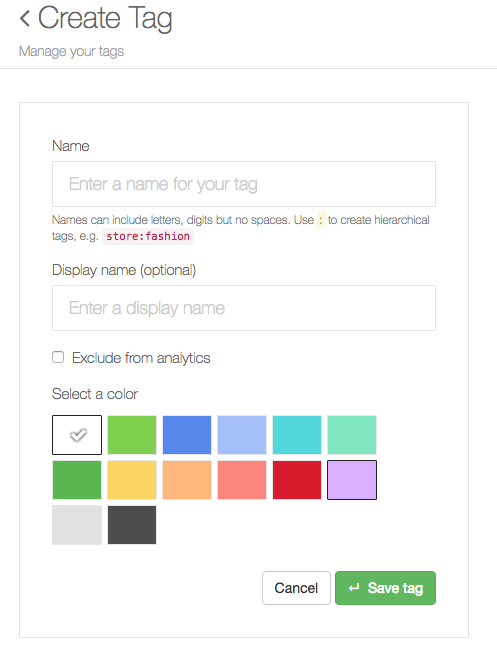Pick the turquoise color swatch
Viewport: 497px width, 647px height.
point(297,435)
